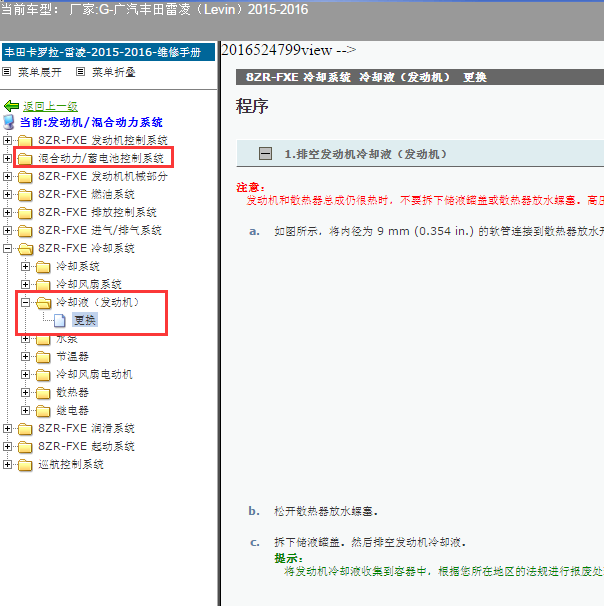Image resolution: width=604 pixels, height=606 pixels.
Task: Select 混合动力/蓄电池控制系统 label
Action: coord(101,158)
